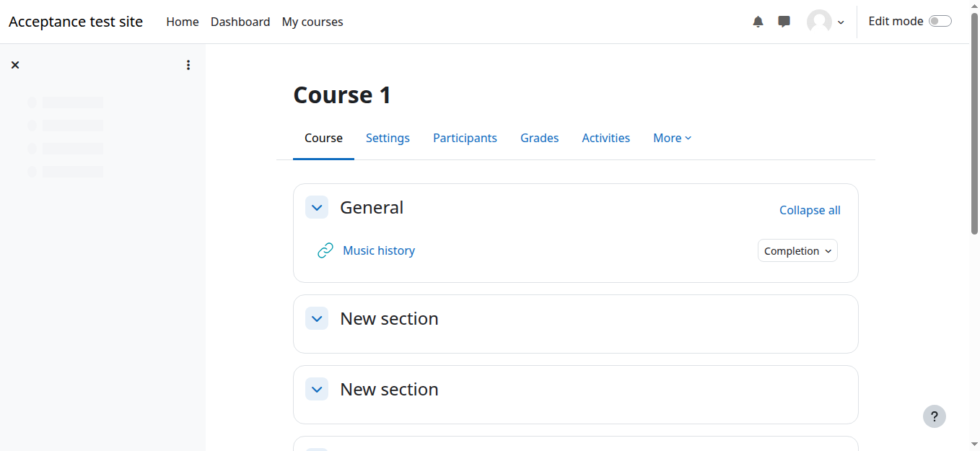Collapse the General section chevron

(x=317, y=208)
